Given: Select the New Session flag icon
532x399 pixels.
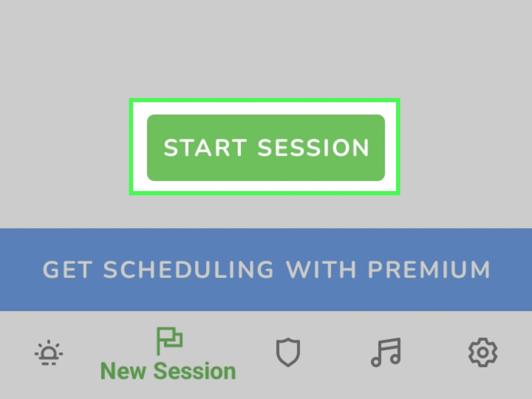Looking at the screenshot, I should click(169, 340).
